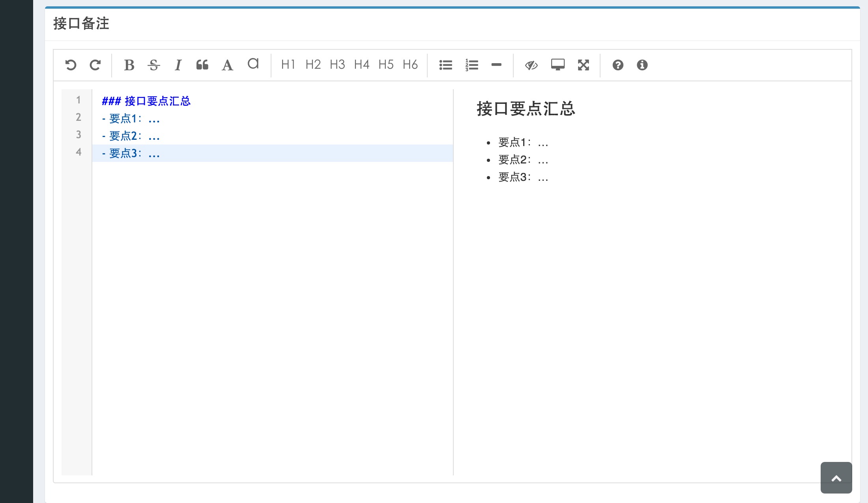Screen dimensions: 868x503
Task: Insert a block quote
Action: [x=202, y=65]
